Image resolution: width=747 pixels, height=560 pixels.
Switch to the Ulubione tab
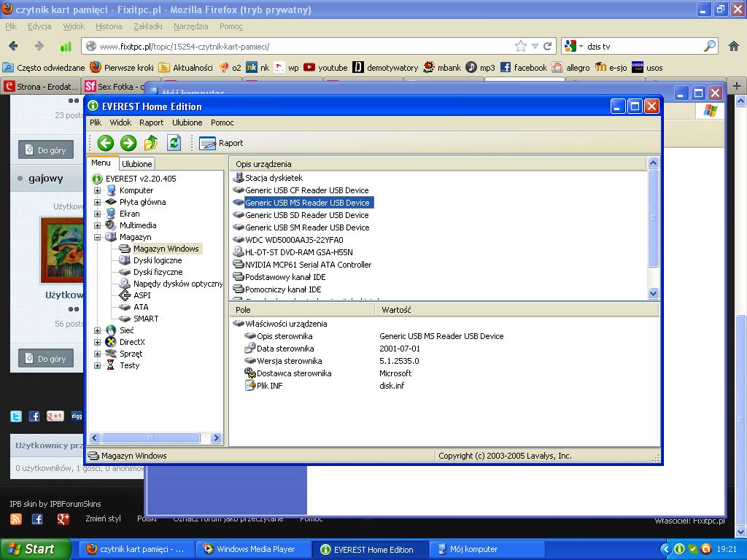pyautogui.click(x=136, y=164)
